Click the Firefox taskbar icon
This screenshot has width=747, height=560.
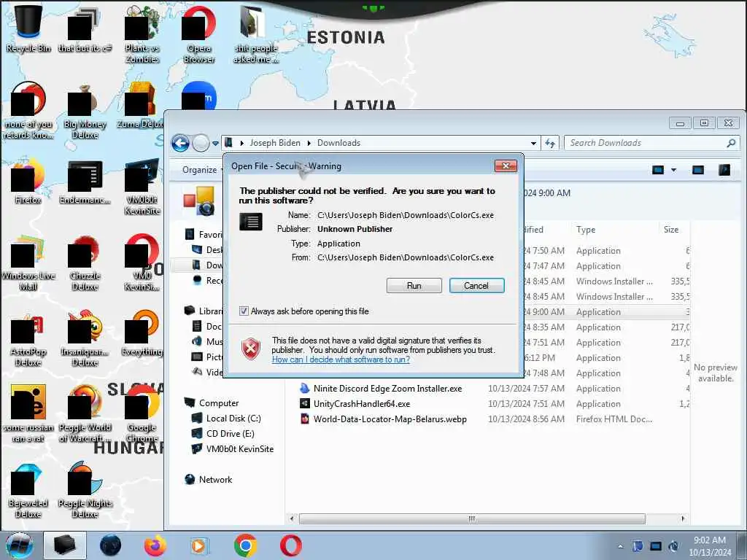(155, 545)
